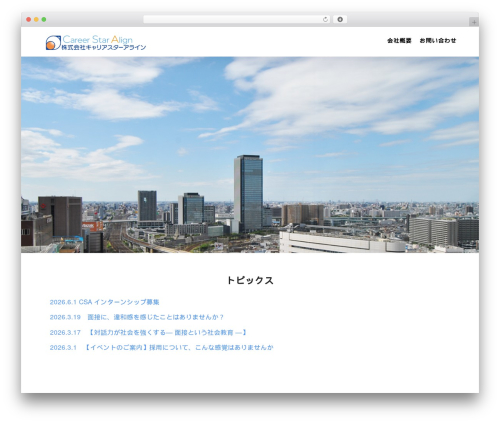
Task: Click the Career Star Align logo
Action: (96, 43)
